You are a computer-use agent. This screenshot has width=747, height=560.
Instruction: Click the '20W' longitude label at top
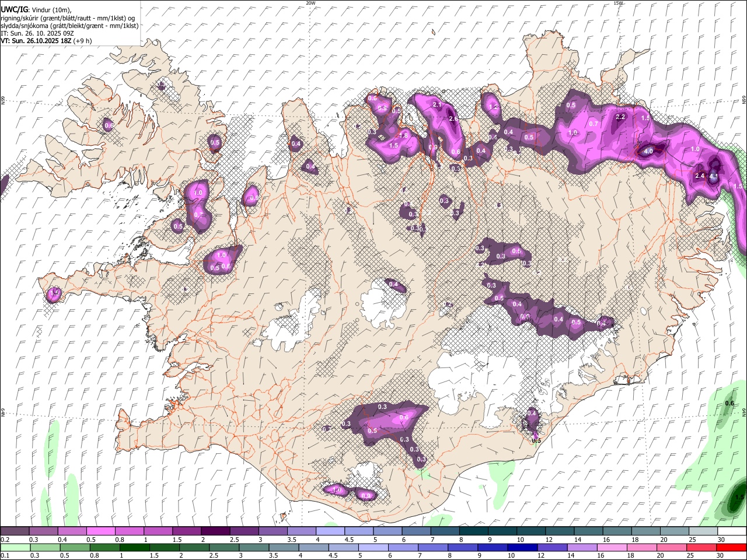pyautogui.click(x=310, y=3)
